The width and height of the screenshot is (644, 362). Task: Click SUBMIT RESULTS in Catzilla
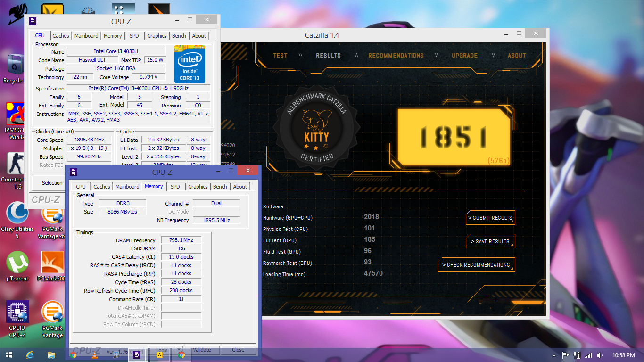490,218
